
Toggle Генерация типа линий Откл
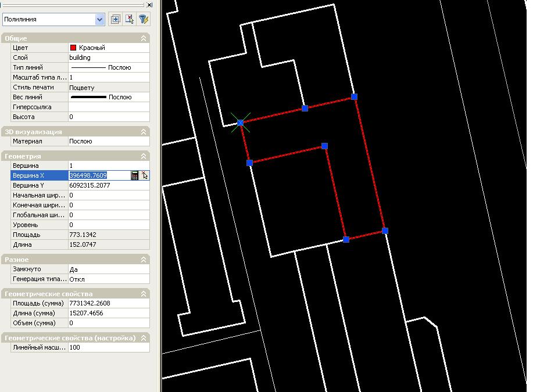(x=108, y=279)
